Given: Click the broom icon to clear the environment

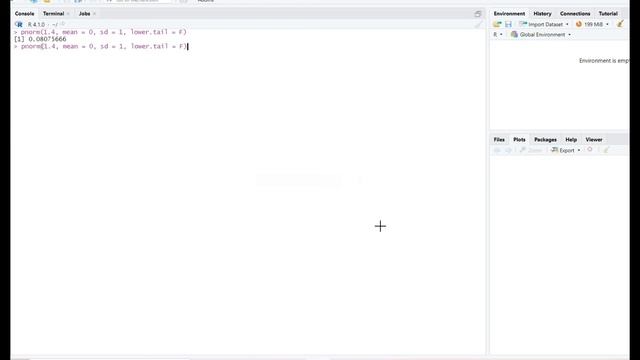Looking at the screenshot, I should point(620,24).
